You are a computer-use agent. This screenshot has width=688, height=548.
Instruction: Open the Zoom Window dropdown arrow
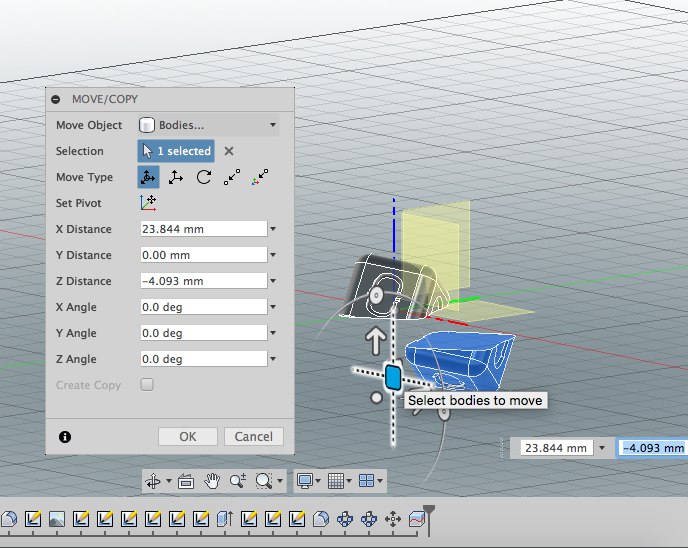click(280, 481)
